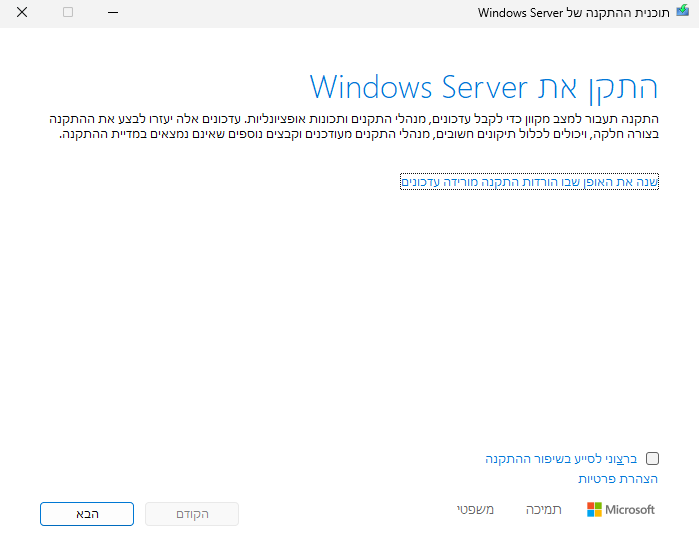Close the Windows Server setup window
699x549 pixels.
[22, 12]
